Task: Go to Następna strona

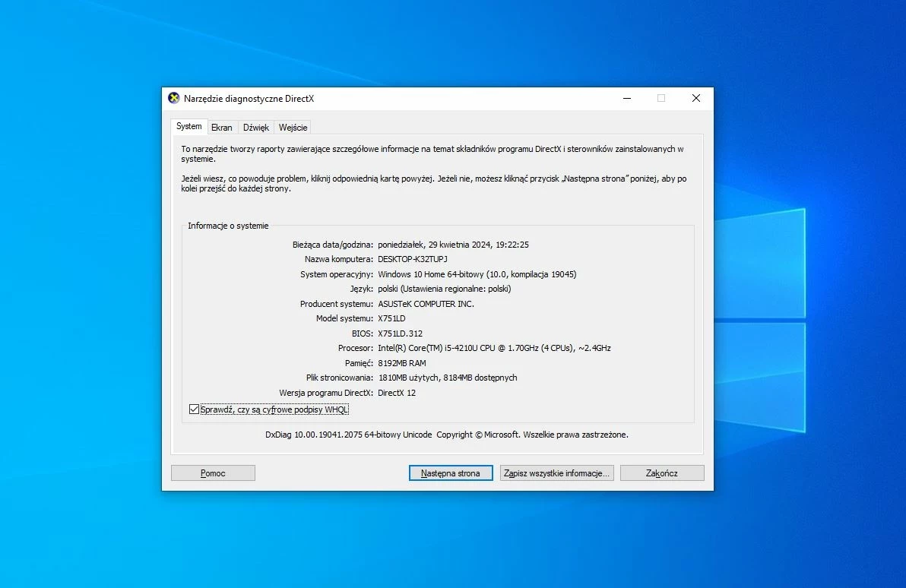Action: pos(451,473)
